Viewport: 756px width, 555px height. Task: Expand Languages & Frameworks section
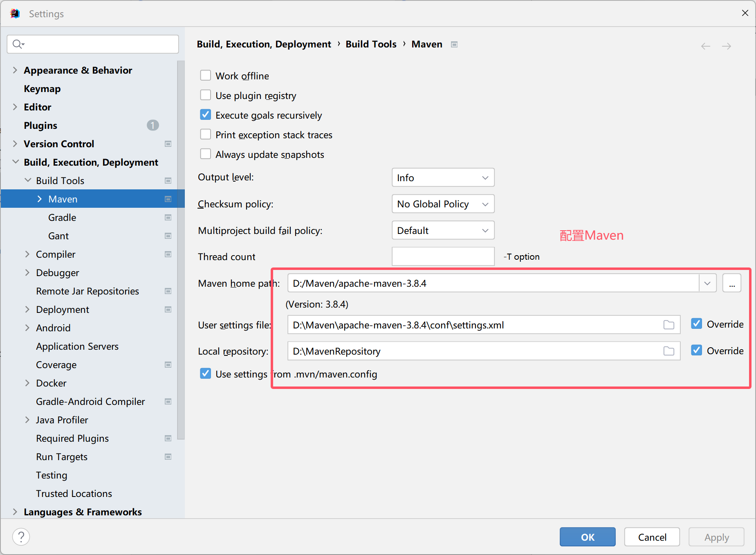pos(15,512)
